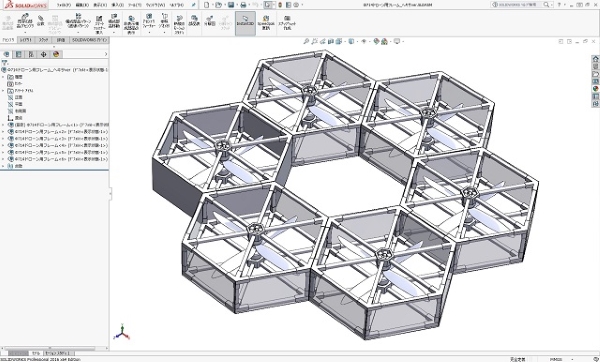Expand the mates folder at bottom of tree
This screenshot has height=362, width=600.
point(3,166)
